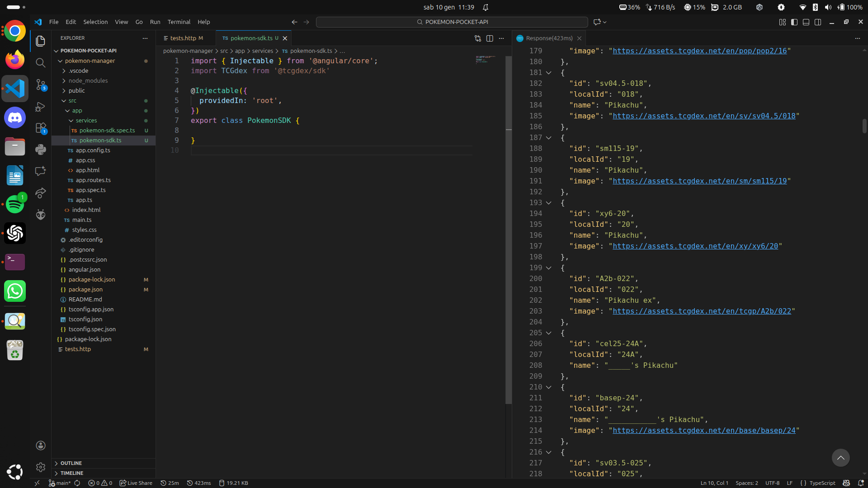Open the Search view in activity bar

(41, 63)
